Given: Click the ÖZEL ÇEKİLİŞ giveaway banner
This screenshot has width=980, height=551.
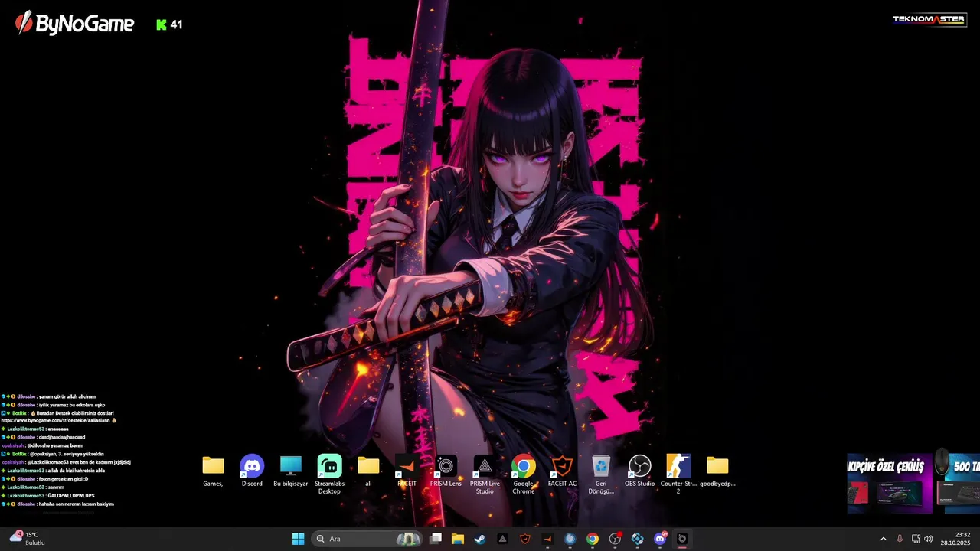Looking at the screenshot, I should (x=888, y=484).
